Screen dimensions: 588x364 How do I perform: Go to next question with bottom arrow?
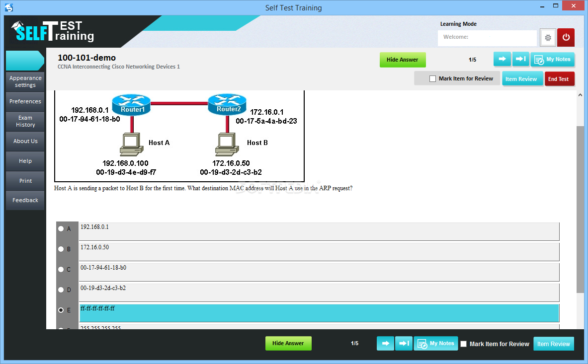(386, 344)
